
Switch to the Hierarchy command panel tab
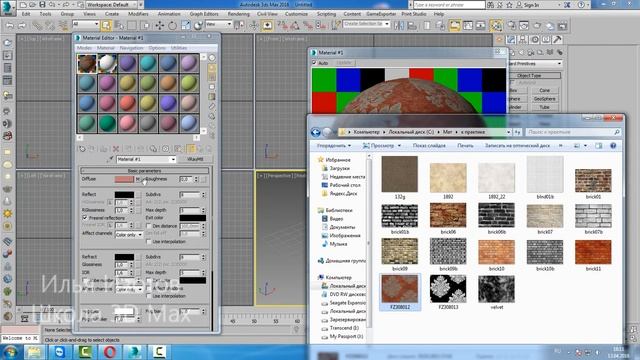coord(523,40)
